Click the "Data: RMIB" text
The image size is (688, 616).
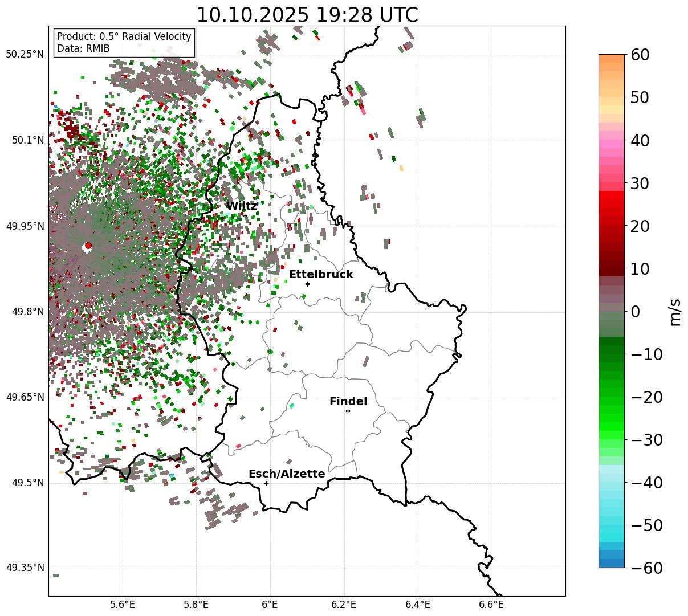point(83,48)
